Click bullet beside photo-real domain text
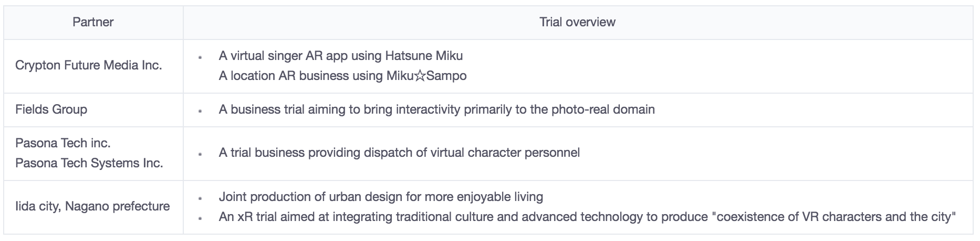The height and width of the screenshot is (241, 980). (x=201, y=111)
